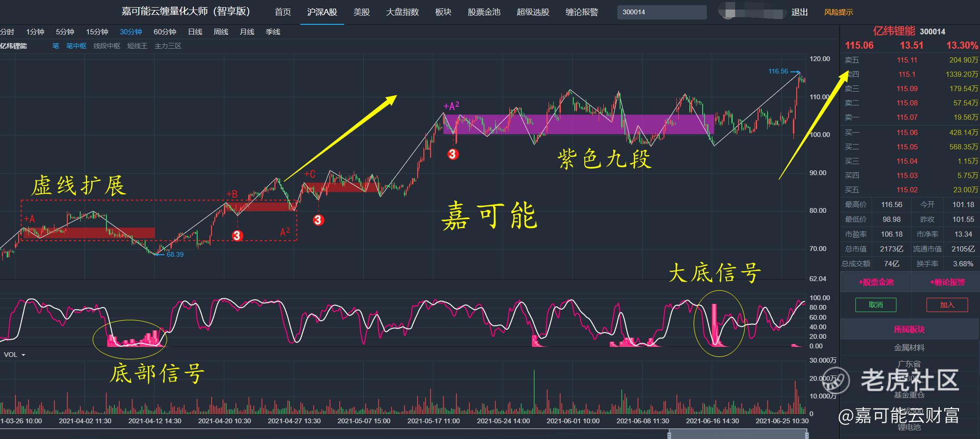Toggle the 笔中枢 overlay
Image resolution: width=980 pixels, height=439 pixels.
click(76, 46)
